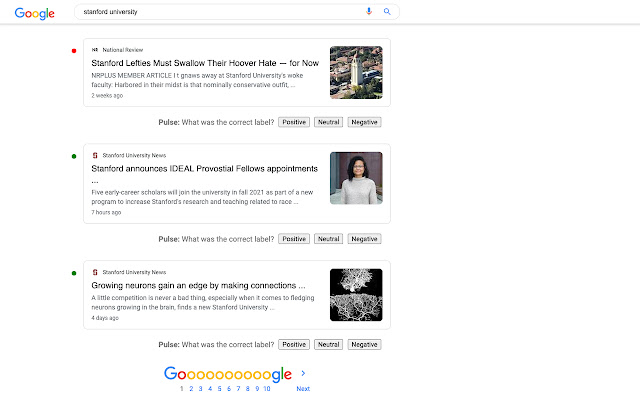
Task: Label the Growing neurons article Positive
Action: (x=294, y=344)
